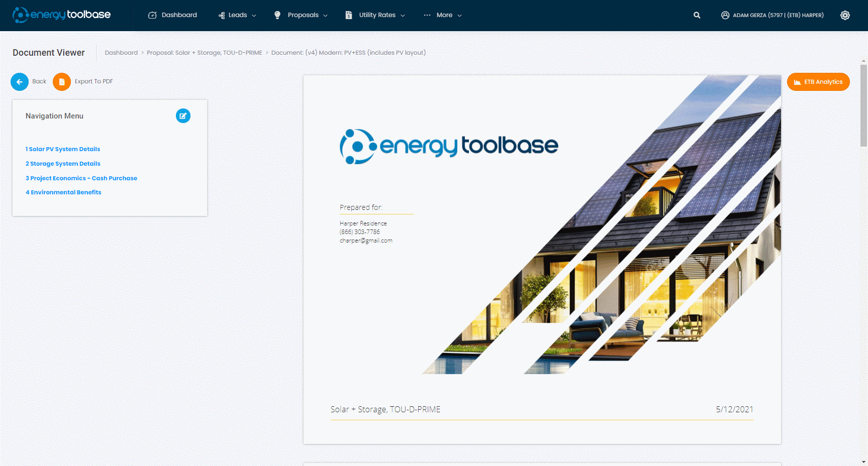Jump to 1 Solar PV System Details
Viewport: 868px width, 466px height.
63,149
